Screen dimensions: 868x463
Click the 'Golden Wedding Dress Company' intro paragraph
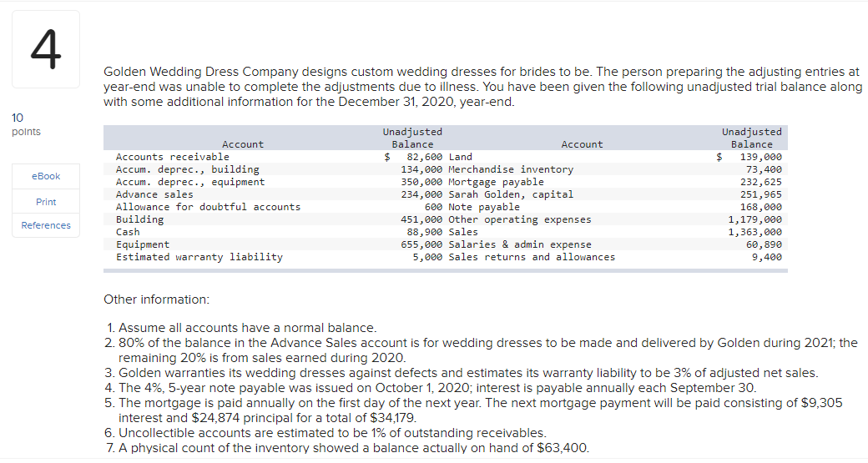482,87
